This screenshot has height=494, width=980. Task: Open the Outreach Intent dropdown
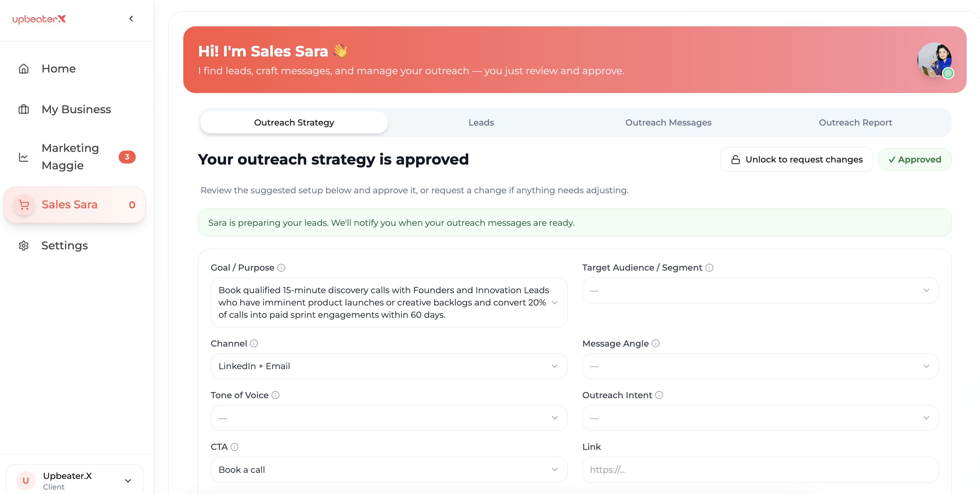[760, 418]
